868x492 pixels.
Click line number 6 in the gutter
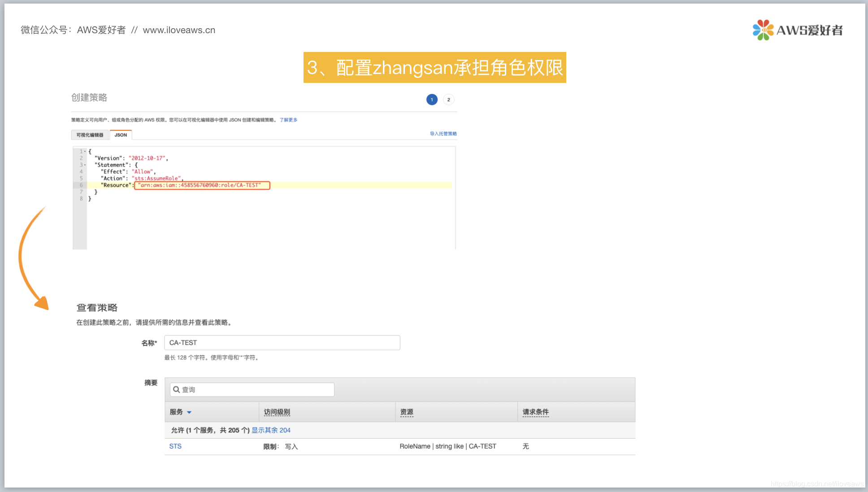pos(81,185)
